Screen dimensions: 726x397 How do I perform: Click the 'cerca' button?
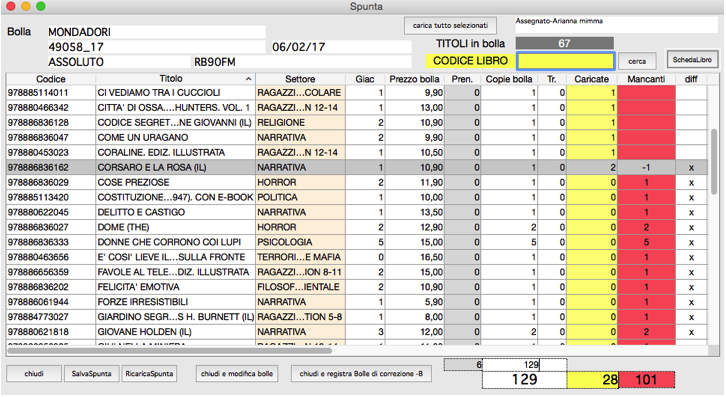pyautogui.click(x=637, y=61)
